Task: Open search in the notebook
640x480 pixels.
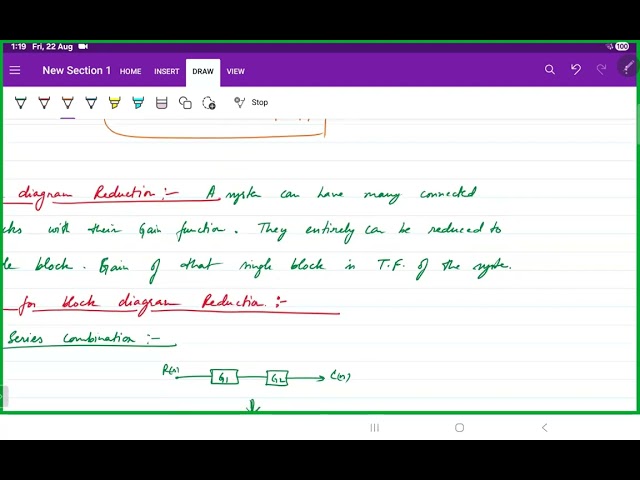Action: (550, 70)
